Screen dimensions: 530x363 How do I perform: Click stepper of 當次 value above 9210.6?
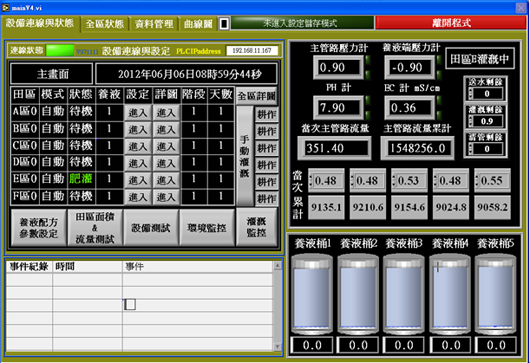pyautogui.click(x=353, y=180)
